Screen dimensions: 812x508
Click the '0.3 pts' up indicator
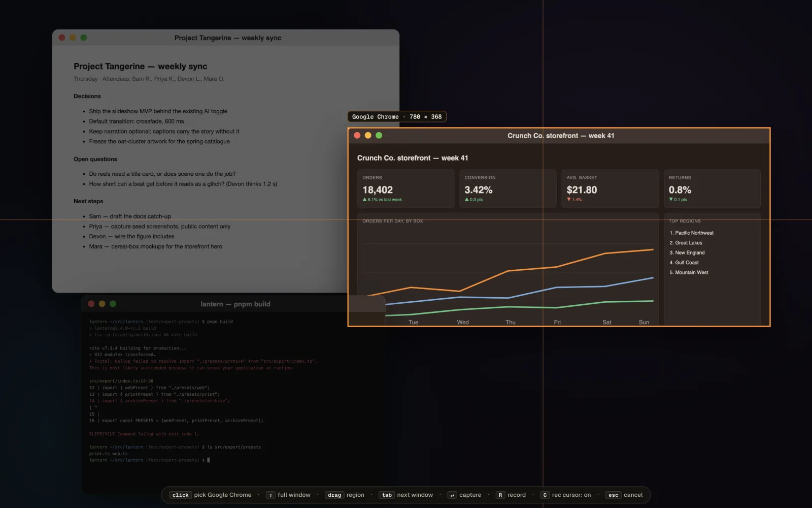473,200
